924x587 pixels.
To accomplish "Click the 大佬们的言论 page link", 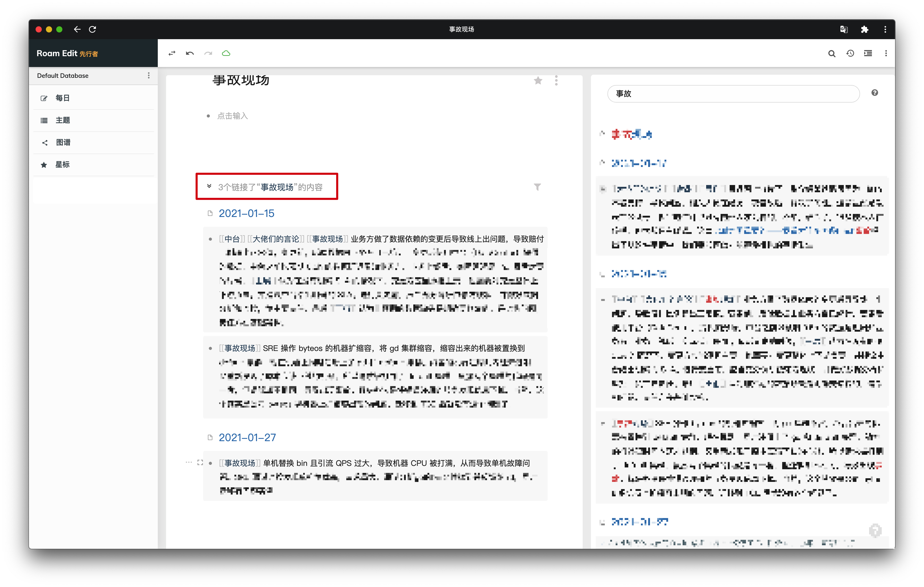I will click(x=276, y=239).
